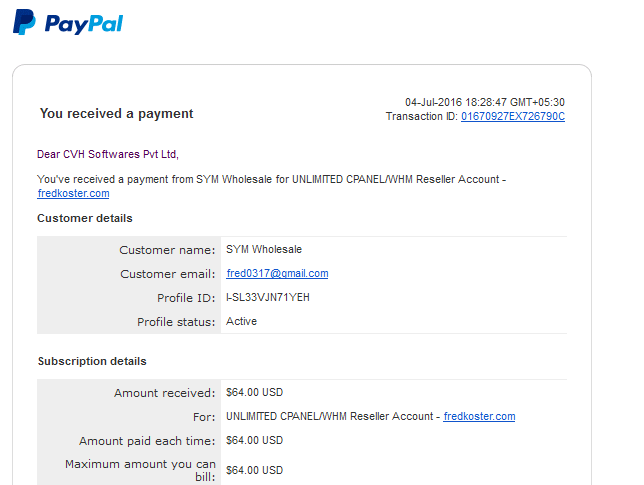644x485 pixels.
Task: Open fredkoster.com link in For row
Action: pos(479,416)
